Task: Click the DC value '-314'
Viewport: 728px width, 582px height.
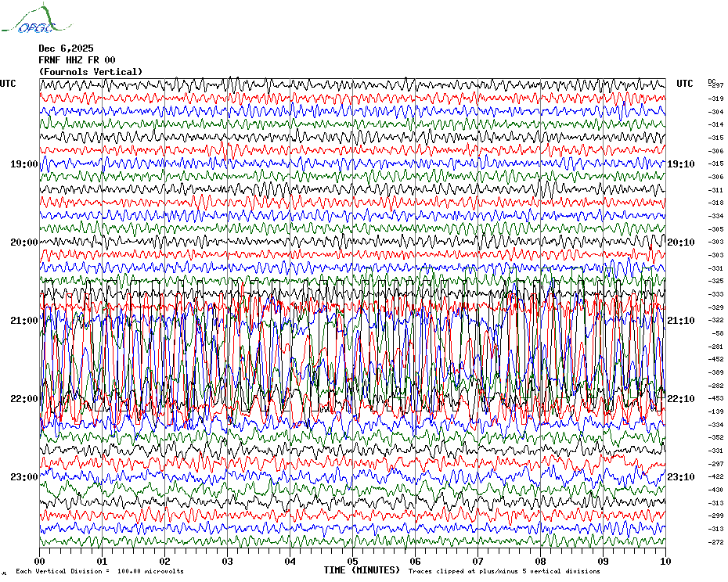Action: click(716, 125)
